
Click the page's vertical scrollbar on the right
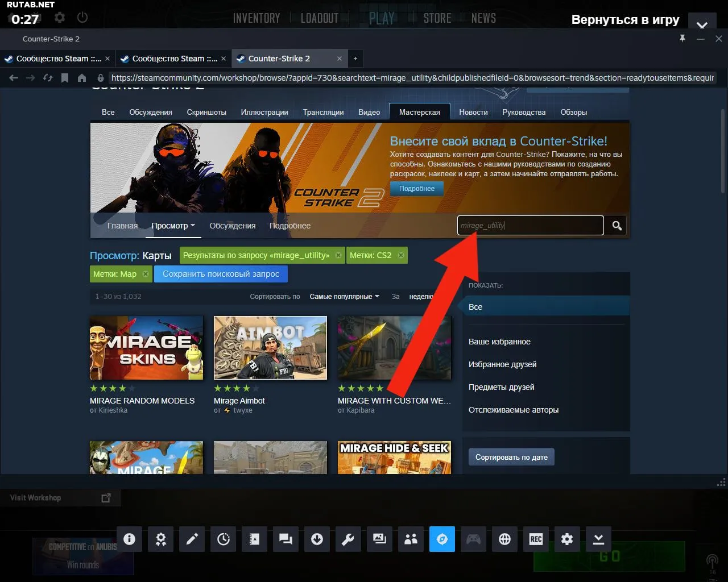click(x=723, y=148)
